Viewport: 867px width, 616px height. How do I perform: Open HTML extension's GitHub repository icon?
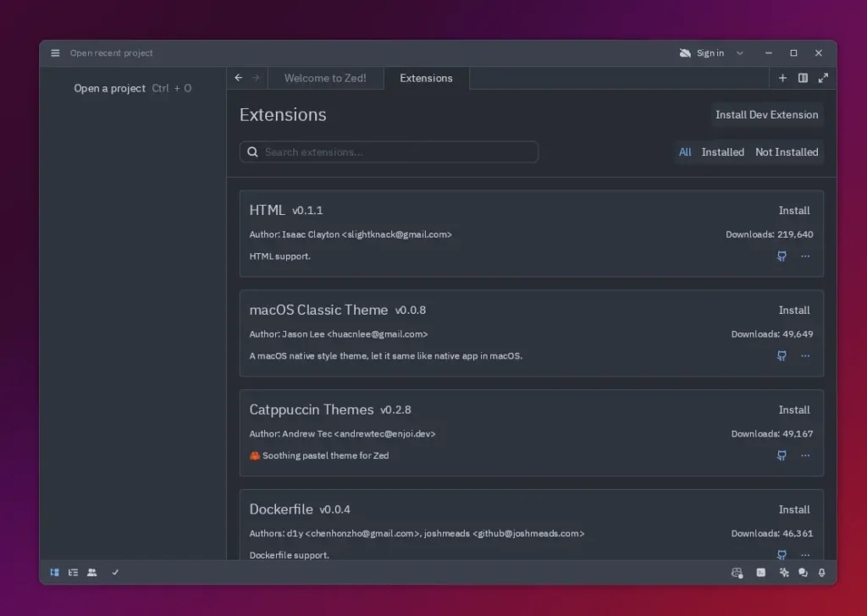click(x=781, y=256)
